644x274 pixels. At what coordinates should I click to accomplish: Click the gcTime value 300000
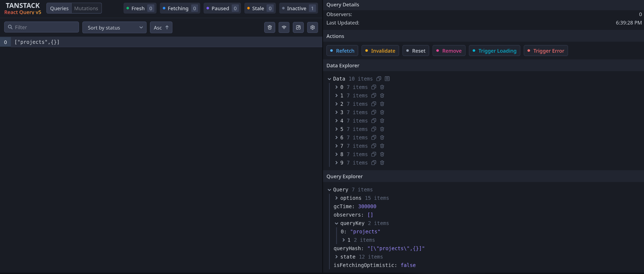pos(367,207)
